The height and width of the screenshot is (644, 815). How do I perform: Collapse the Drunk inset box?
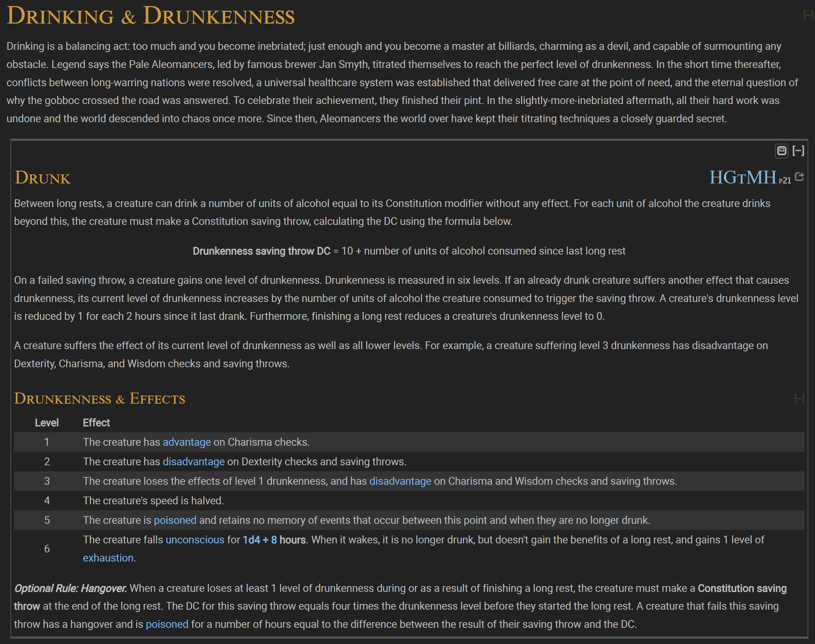pyautogui.click(x=799, y=151)
